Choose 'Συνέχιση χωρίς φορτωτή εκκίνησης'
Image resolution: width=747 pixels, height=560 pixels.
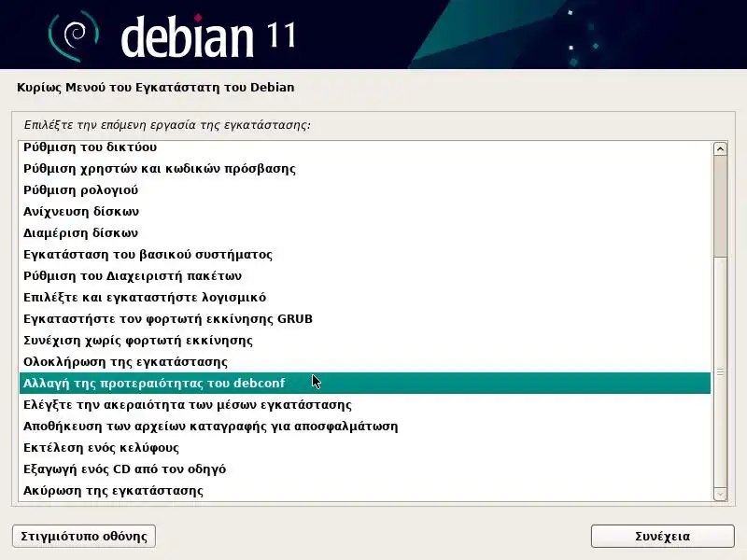click(365, 340)
